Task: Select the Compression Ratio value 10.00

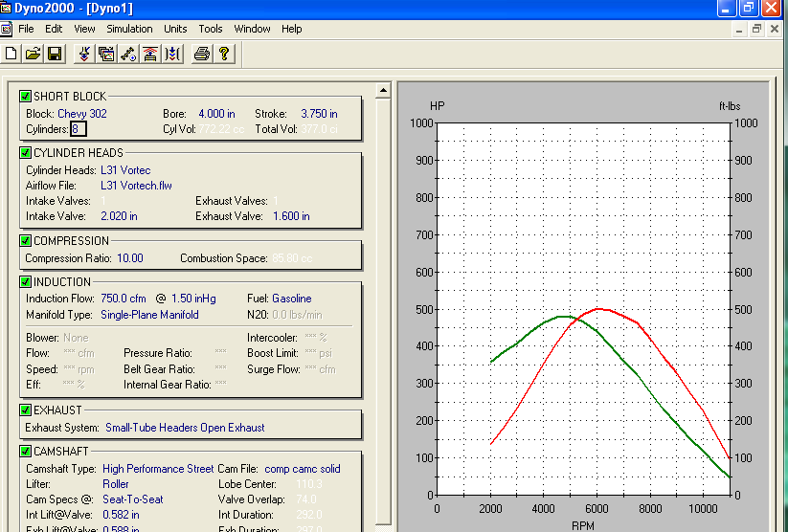Action: 130,258
